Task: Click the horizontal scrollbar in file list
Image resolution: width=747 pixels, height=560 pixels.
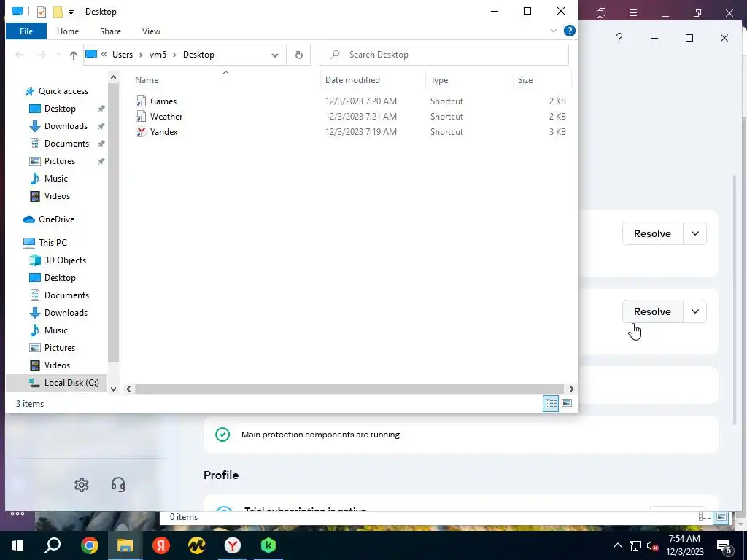Action: [x=349, y=389]
